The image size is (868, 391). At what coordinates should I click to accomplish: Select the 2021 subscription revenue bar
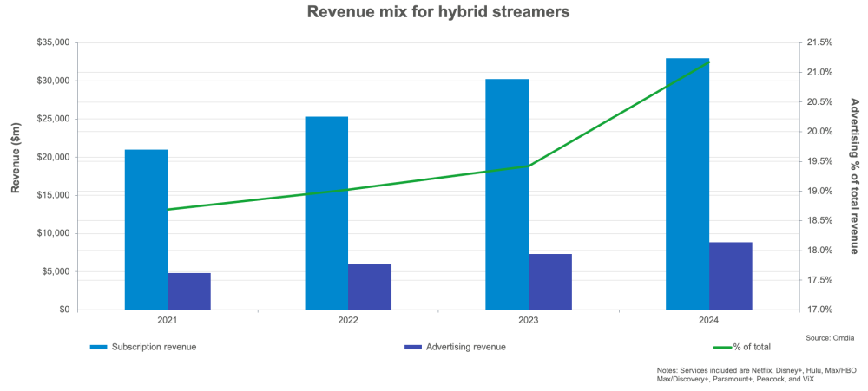(146, 230)
